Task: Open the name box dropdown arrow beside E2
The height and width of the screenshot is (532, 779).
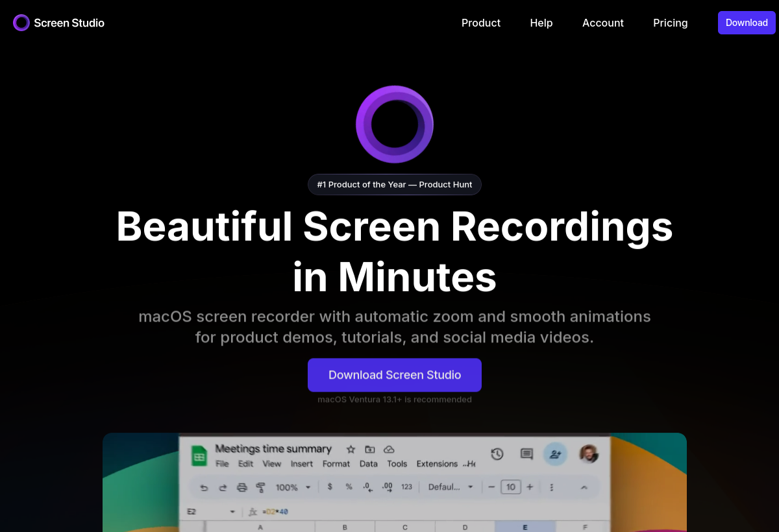Action: pos(232,512)
